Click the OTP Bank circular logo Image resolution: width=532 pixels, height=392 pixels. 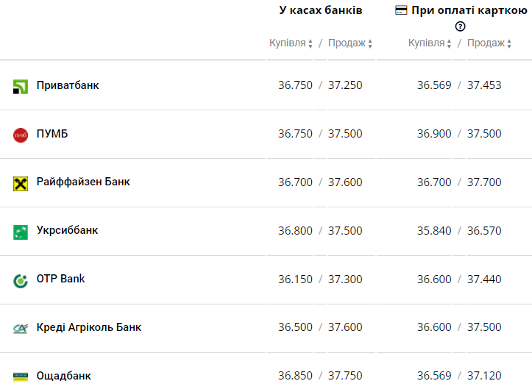click(21, 281)
